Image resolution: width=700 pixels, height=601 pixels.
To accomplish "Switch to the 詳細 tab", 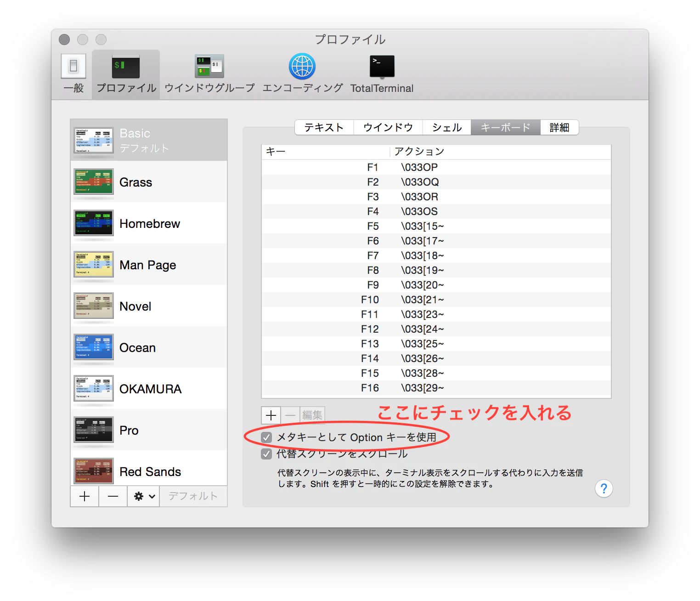I will (559, 127).
